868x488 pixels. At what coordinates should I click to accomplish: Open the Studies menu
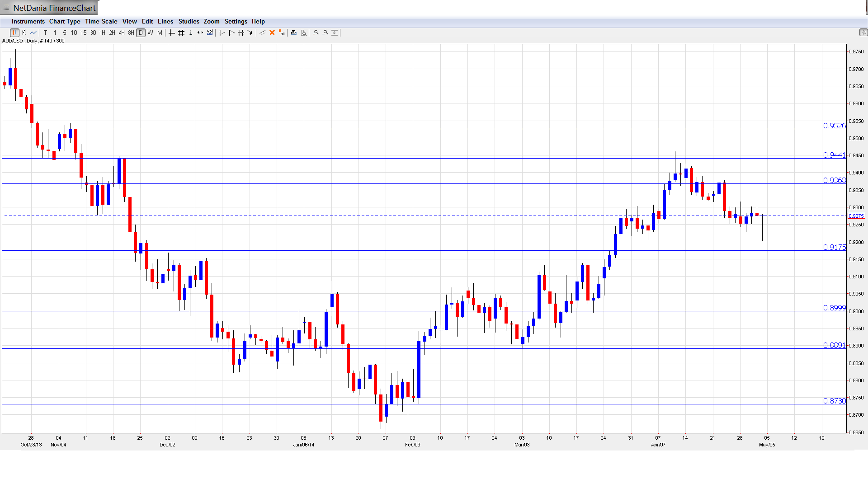pos(189,21)
